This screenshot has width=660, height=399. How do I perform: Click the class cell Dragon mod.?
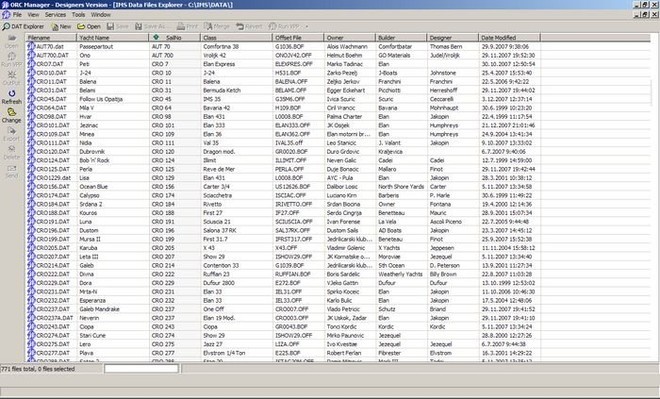[x=219, y=152]
